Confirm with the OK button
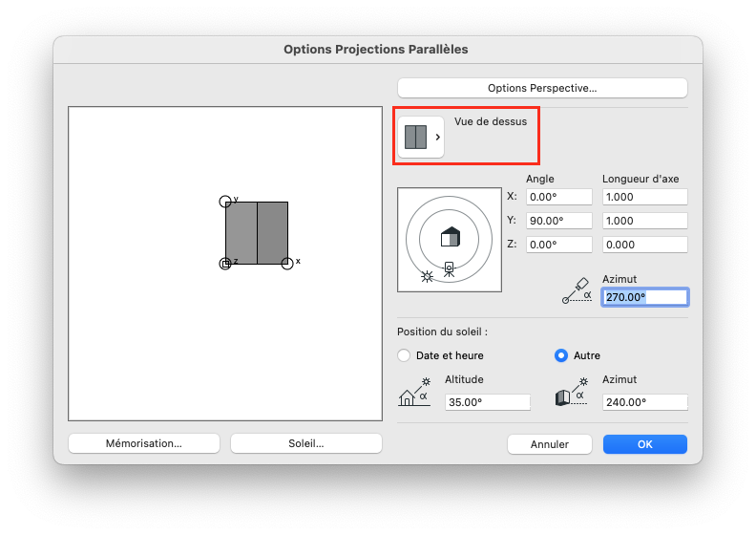 tap(645, 444)
